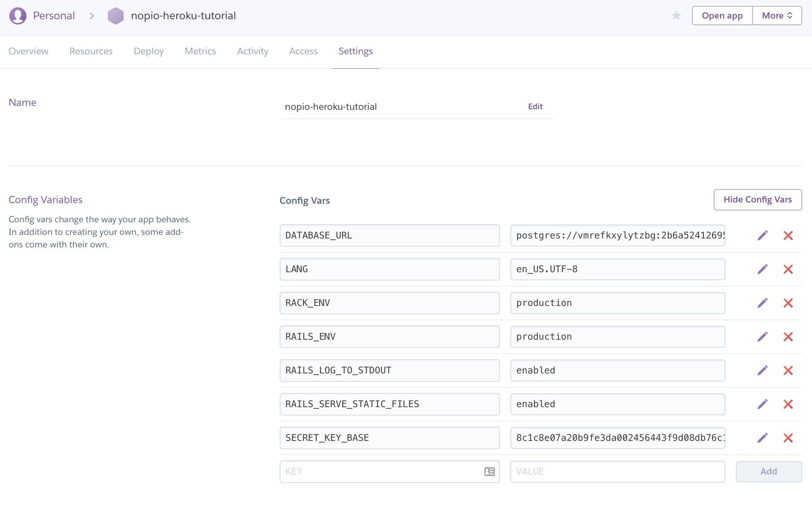The width and height of the screenshot is (812, 514).
Task: Edit the LANG config var with the pencil icon
Action: pos(762,269)
